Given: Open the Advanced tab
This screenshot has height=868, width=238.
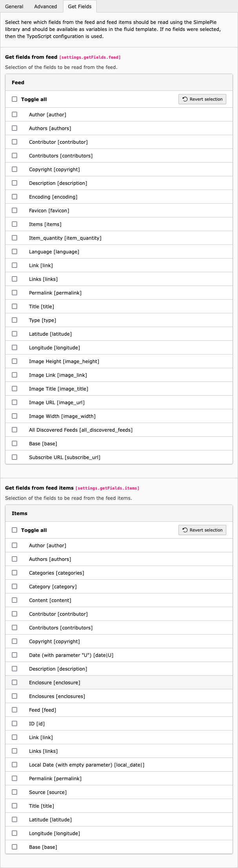Looking at the screenshot, I should coord(45,6).
